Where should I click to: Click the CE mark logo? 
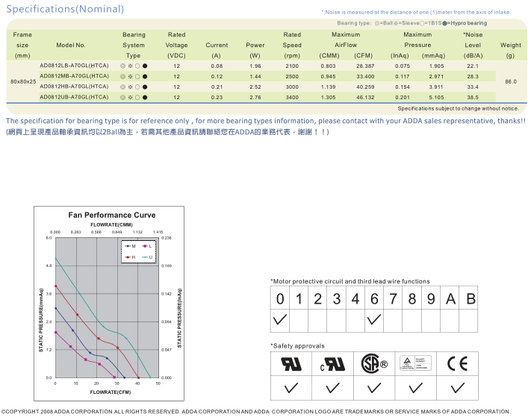point(457,363)
